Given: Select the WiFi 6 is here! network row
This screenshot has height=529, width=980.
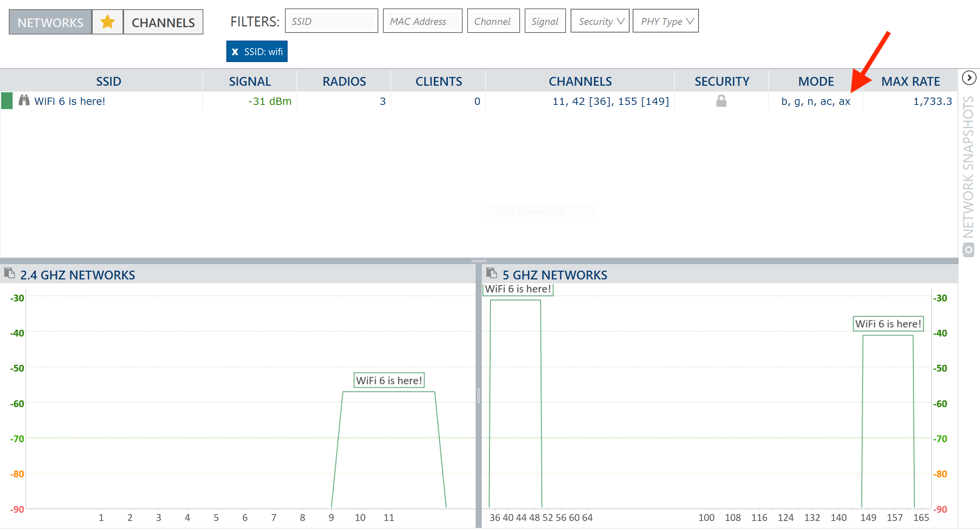Looking at the screenshot, I should 479,101.
